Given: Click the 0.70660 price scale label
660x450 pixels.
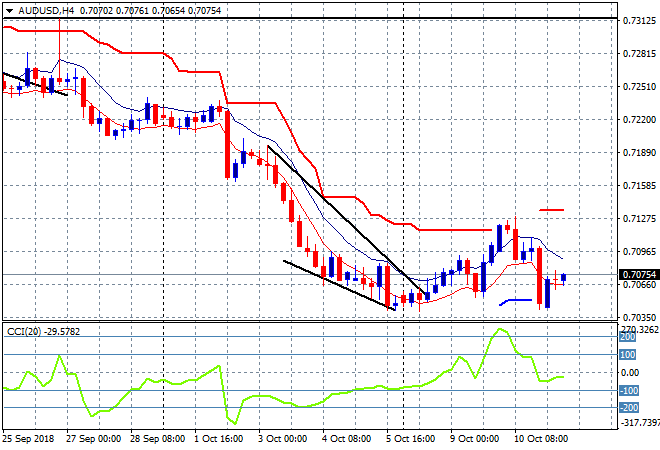Looking at the screenshot, I should 639,285.
